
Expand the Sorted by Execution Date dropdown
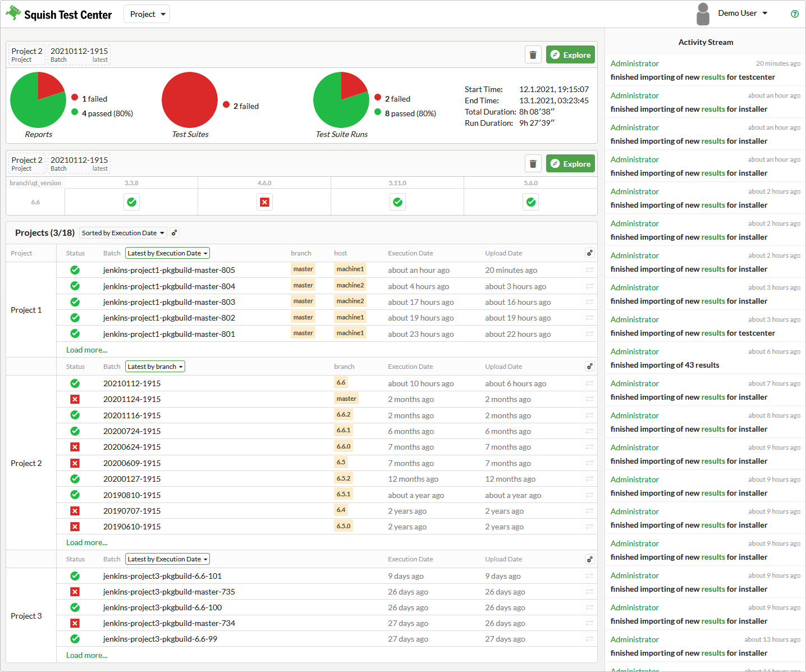[x=123, y=233]
